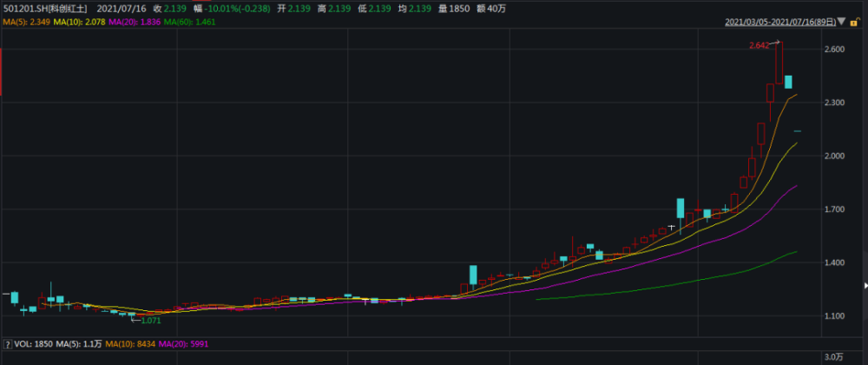Click the 收 2.139 closing price value
The width and height of the screenshot is (868, 365).
[169, 9]
